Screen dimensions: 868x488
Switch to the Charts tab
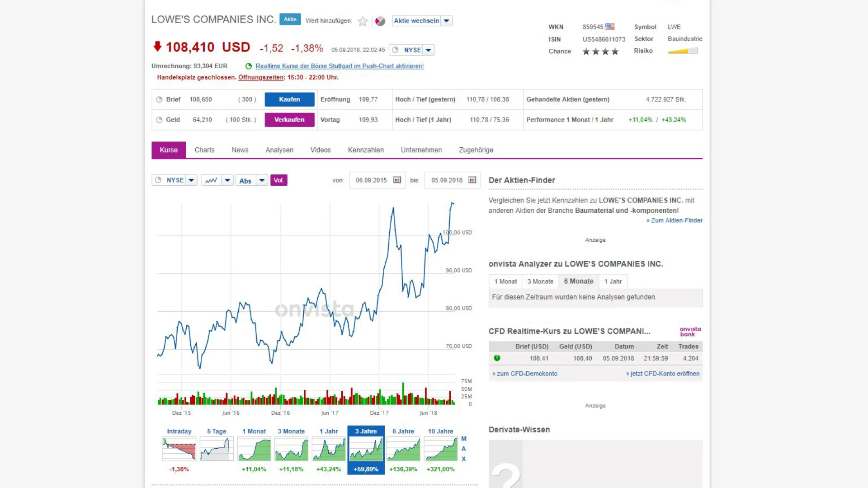point(204,150)
